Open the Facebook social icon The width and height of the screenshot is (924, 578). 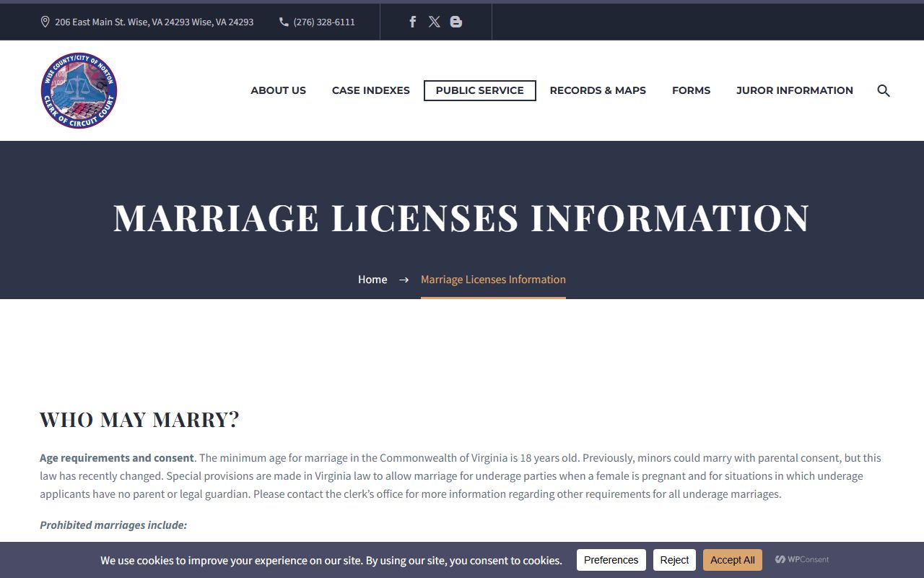[x=413, y=22]
